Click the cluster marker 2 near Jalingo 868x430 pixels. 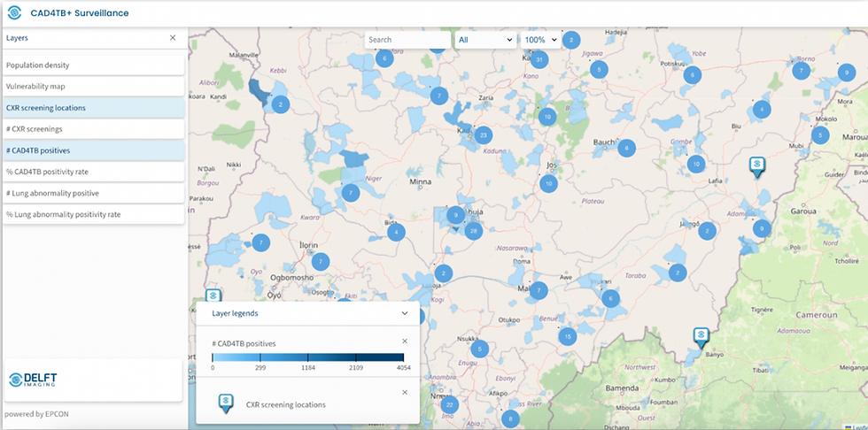[707, 231]
